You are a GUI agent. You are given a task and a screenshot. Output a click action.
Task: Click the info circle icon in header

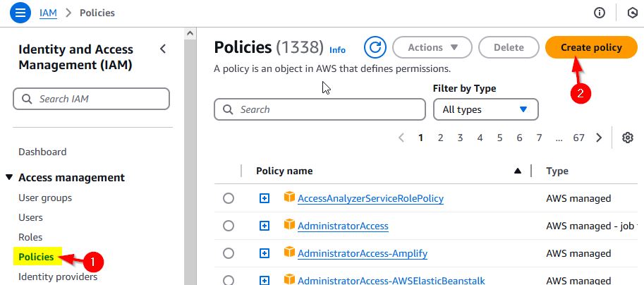[x=600, y=13]
